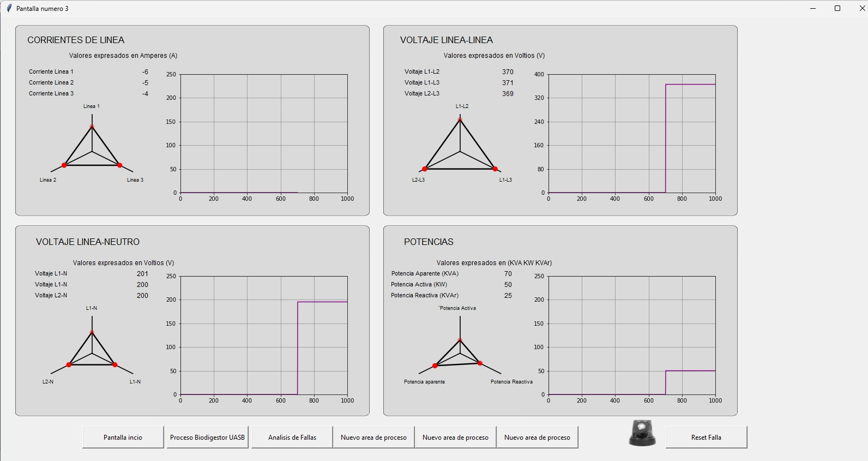
Task: Click the Potencia Aparente (KVA) value 70
Action: (508, 274)
